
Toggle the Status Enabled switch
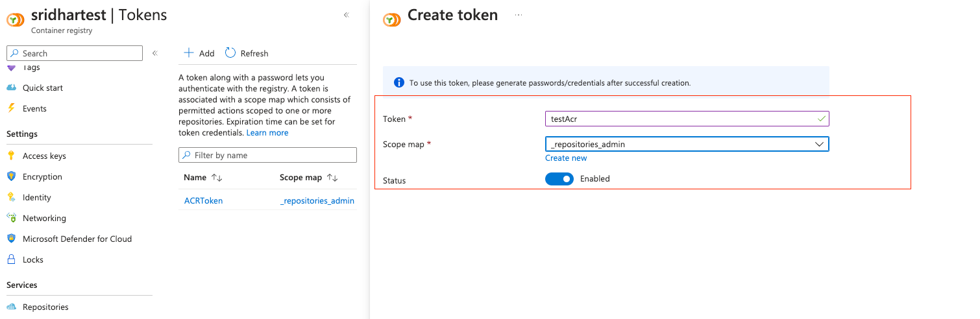coord(559,179)
